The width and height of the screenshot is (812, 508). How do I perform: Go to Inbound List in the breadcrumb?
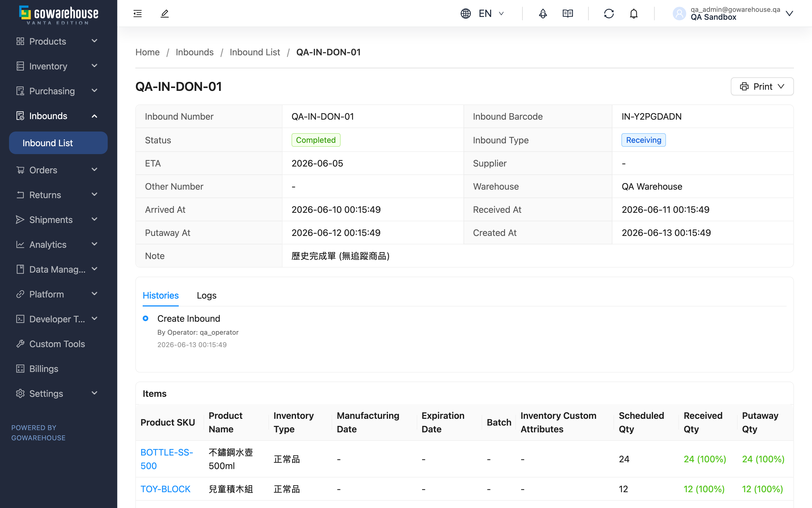coord(255,52)
